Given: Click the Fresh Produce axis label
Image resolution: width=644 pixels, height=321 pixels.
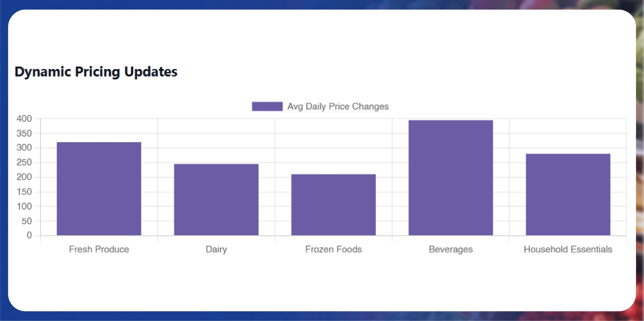Looking at the screenshot, I should pos(99,249).
